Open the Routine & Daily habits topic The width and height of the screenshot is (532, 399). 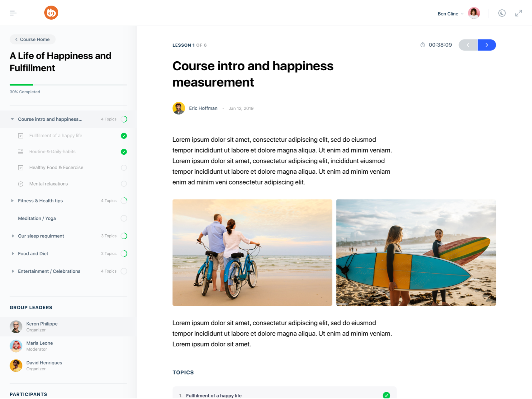tap(52, 152)
